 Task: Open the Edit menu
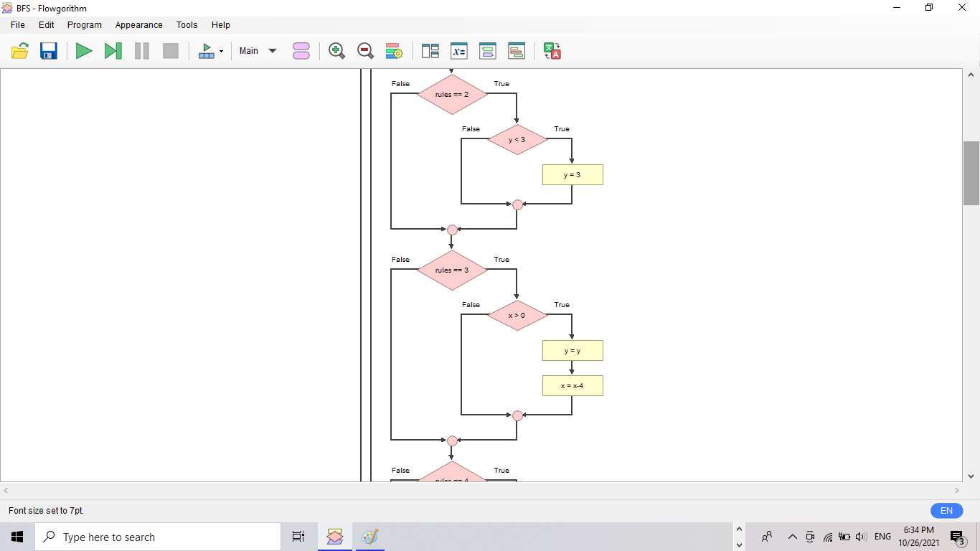47,24
